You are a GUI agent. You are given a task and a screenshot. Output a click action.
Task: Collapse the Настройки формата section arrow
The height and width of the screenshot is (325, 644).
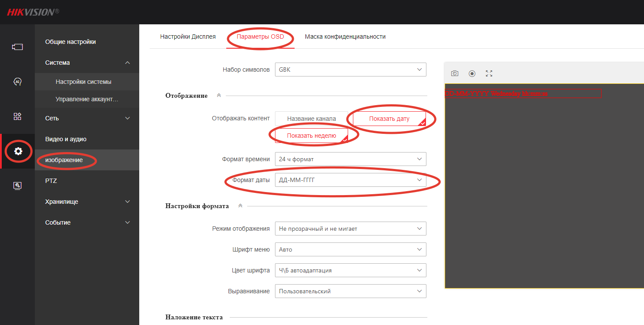point(240,206)
